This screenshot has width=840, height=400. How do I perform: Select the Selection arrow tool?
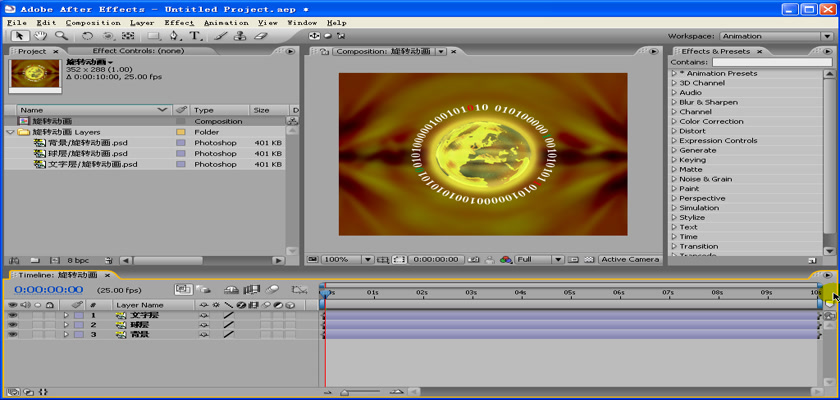20,36
